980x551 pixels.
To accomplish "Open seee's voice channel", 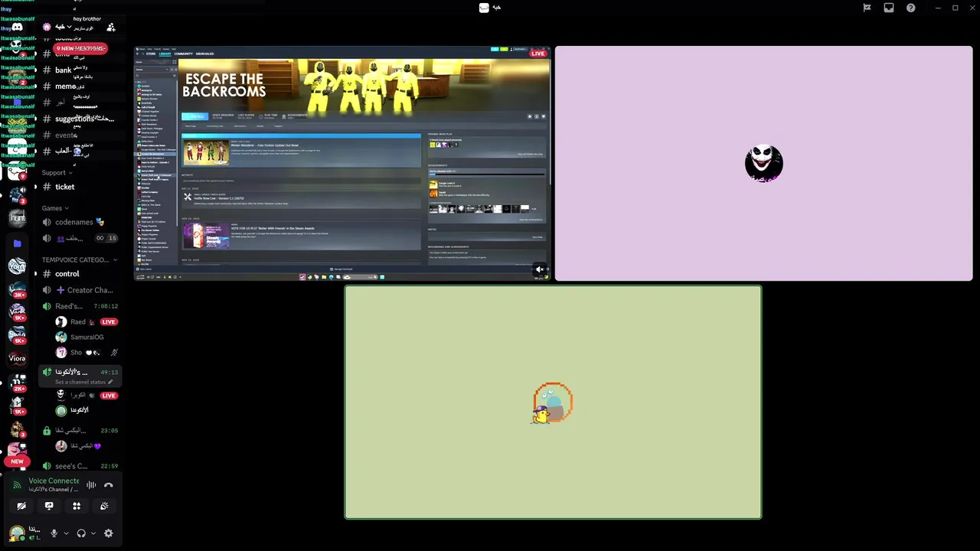I will coord(79,466).
